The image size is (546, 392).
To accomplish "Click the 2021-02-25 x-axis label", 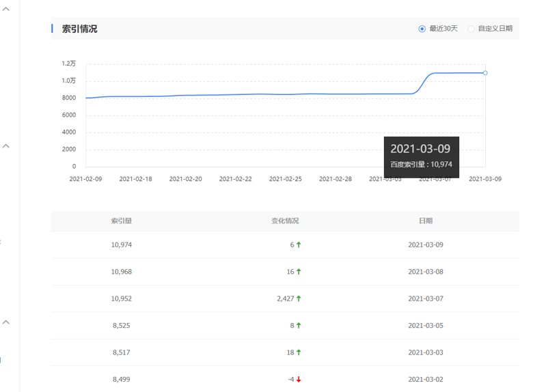I will point(286,179).
